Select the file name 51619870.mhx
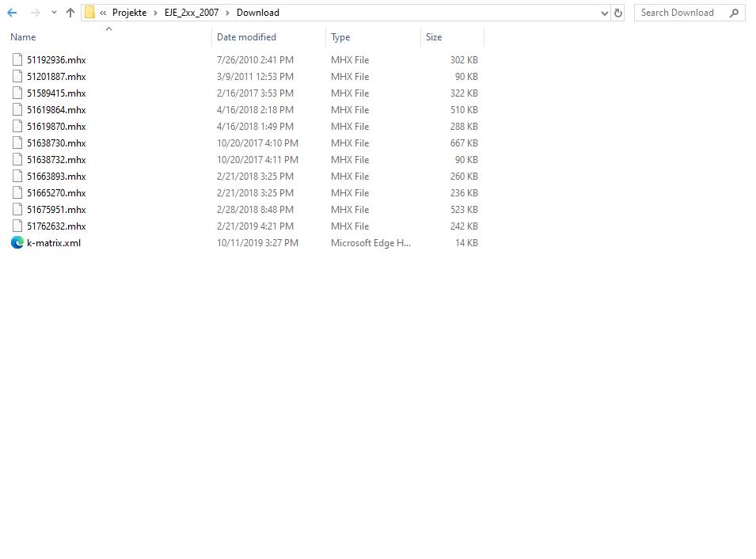 coord(56,127)
